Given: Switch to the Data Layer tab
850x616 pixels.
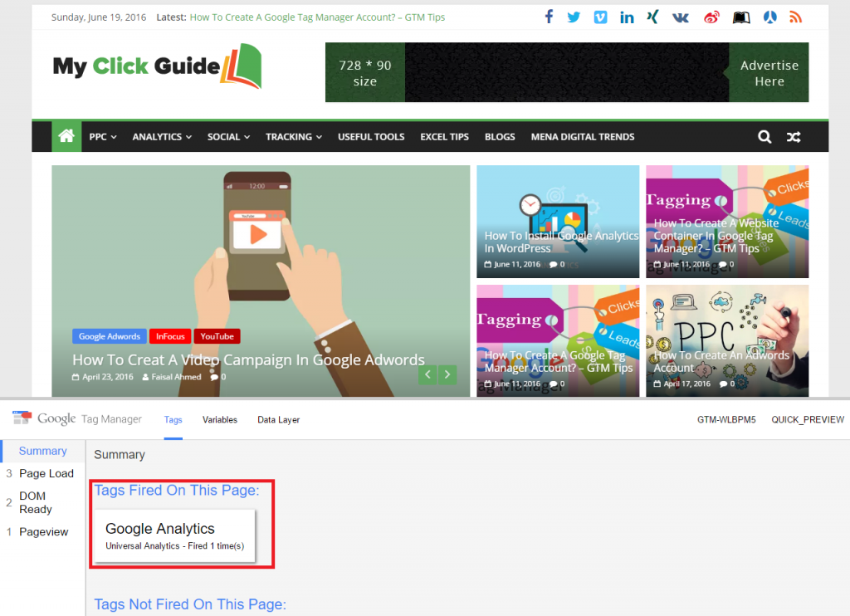Looking at the screenshot, I should pyautogui.click(x=279, y=420).
